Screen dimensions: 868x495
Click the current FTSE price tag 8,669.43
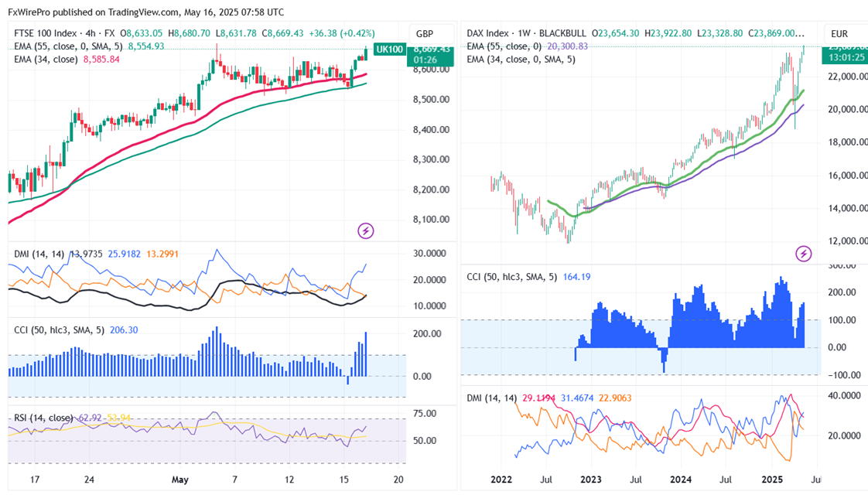(x=430, y=49)
